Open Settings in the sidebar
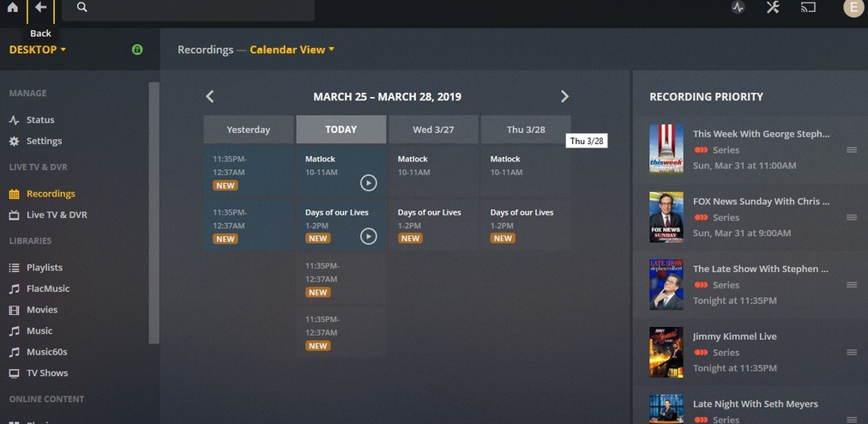Screen dimensions: 868x424 coord(44,141)
